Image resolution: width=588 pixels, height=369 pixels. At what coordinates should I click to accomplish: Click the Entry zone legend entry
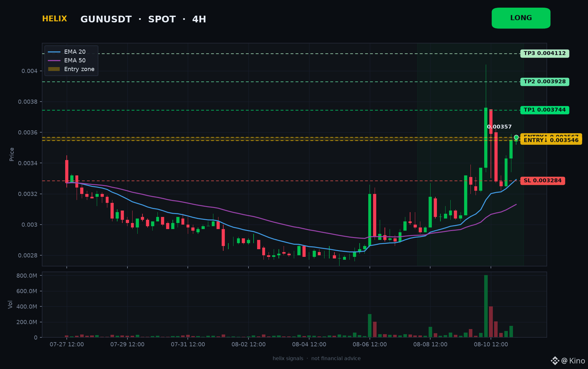[x=71, y=69]
